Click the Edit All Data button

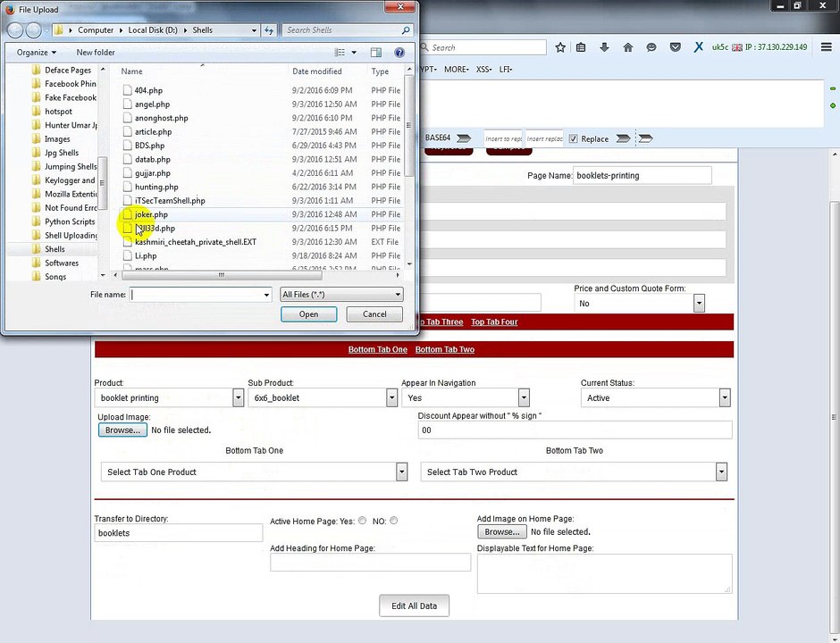[x=414, y=605]
